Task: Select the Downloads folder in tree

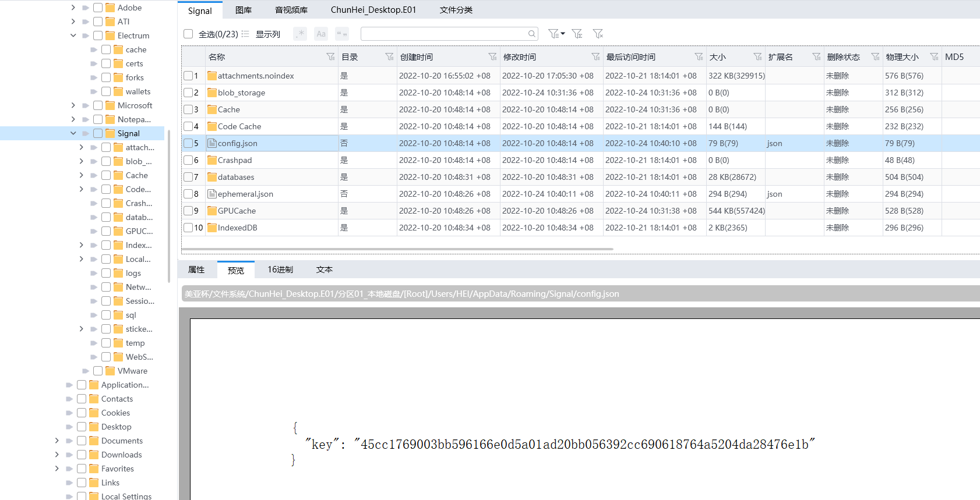Action: tap(121, 455)
